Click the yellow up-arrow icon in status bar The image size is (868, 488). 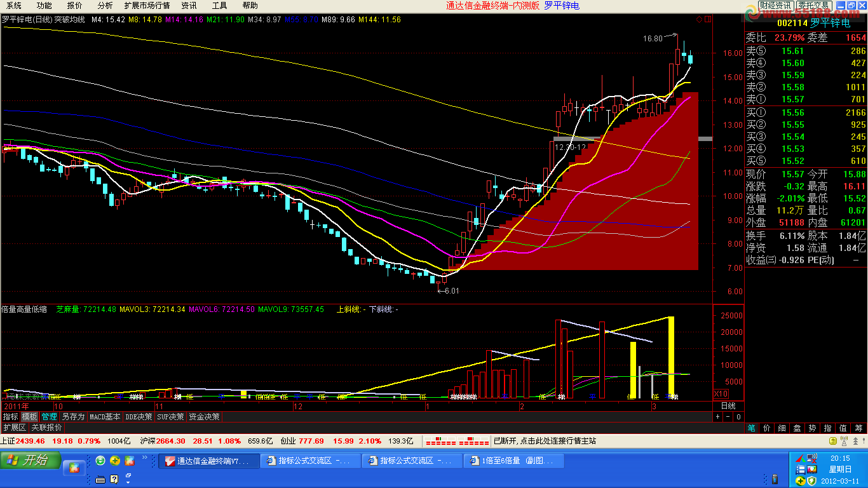click(x=834, y=441)
